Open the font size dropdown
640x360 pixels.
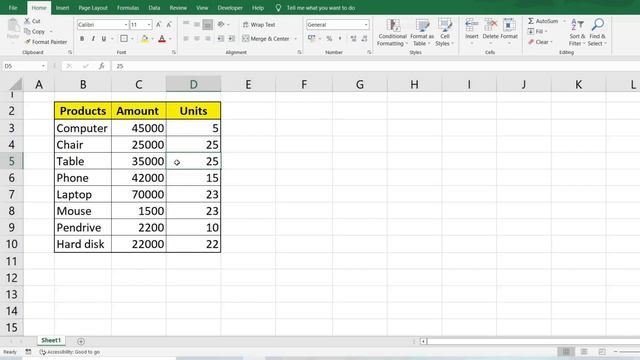click(149, 25)
